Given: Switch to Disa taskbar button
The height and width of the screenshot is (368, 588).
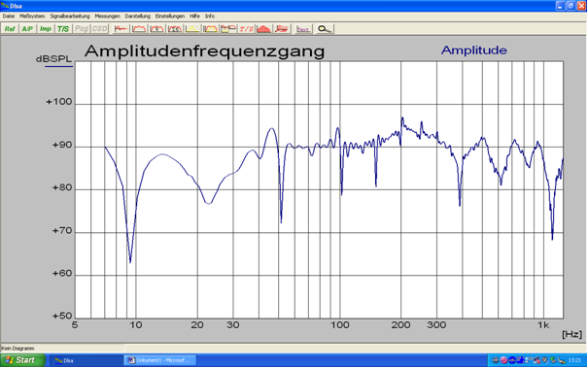Looking at the screenshot, I should click(x=86, y=360).
